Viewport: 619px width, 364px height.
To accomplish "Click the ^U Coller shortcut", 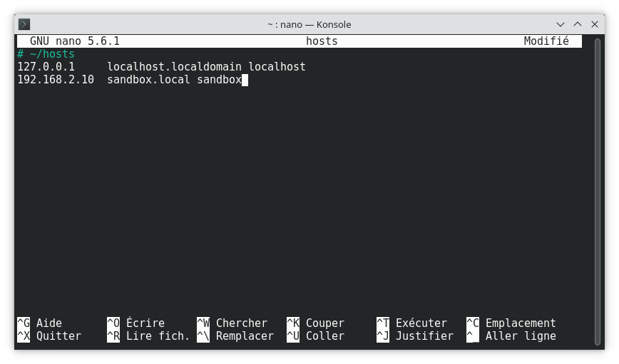I will pos(315,336).
